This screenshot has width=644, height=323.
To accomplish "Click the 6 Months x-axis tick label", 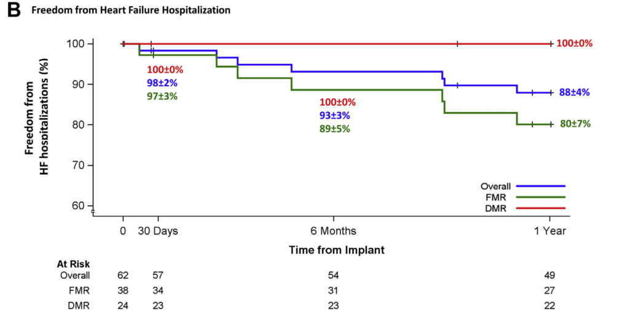I will (x=333, y=231).
